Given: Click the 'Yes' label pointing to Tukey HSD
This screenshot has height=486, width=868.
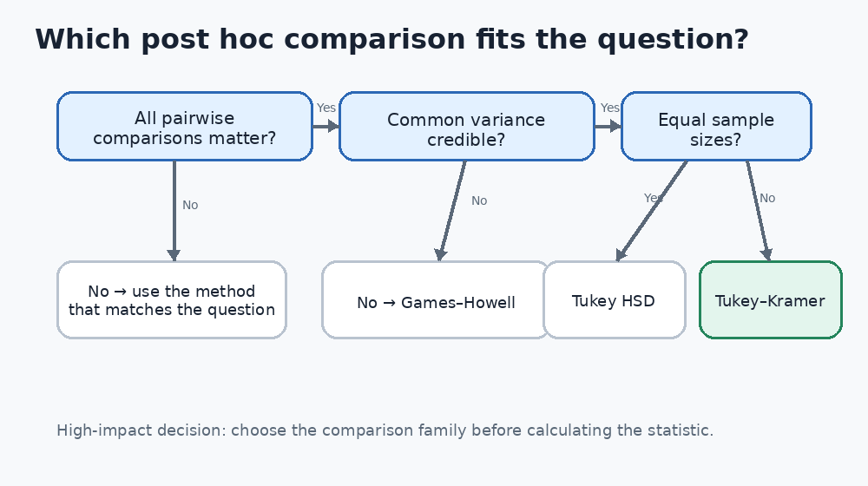Looking at the screenshot, I should click(x=654, y=198).
